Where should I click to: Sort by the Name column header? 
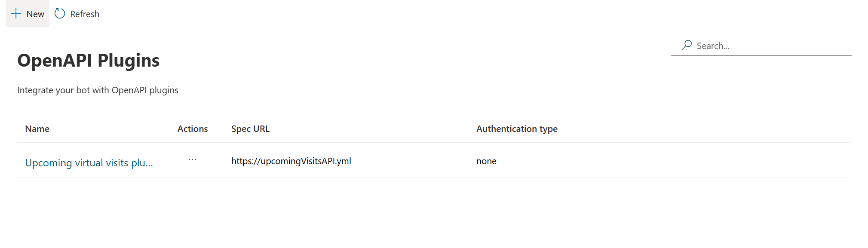tap(37, 129)
